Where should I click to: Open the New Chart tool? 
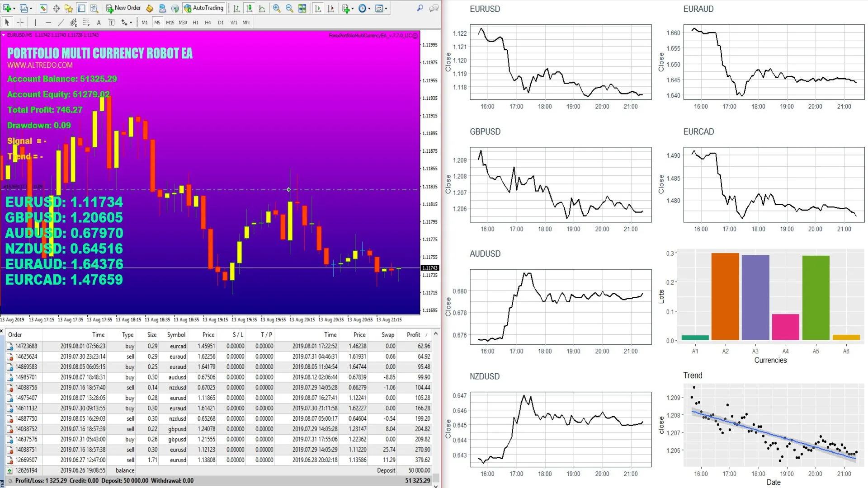pyautogui.click(x=7, y=8)
